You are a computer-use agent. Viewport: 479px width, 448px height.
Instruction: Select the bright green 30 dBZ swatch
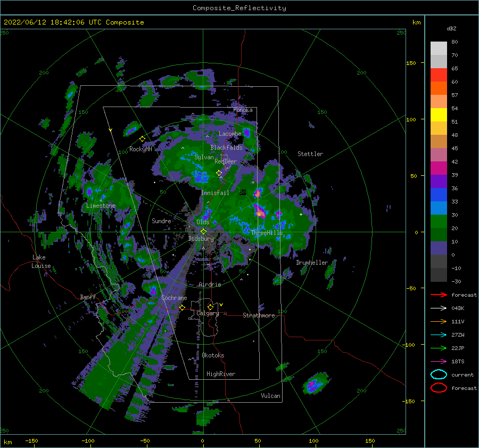[439, 222]
